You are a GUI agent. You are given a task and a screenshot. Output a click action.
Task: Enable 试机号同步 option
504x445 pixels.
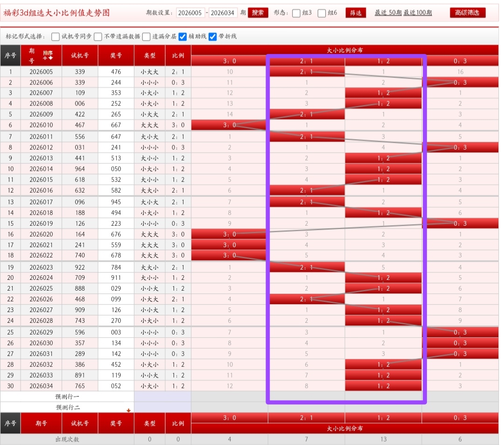tap(56, 36)
